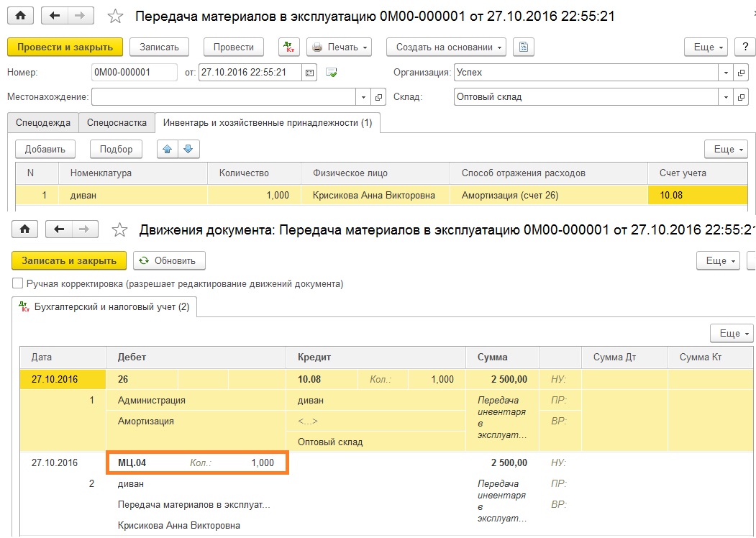Click the Провести button
This screenshot has height=538, width=756.
pyautogui.click(x=233, y=47)
